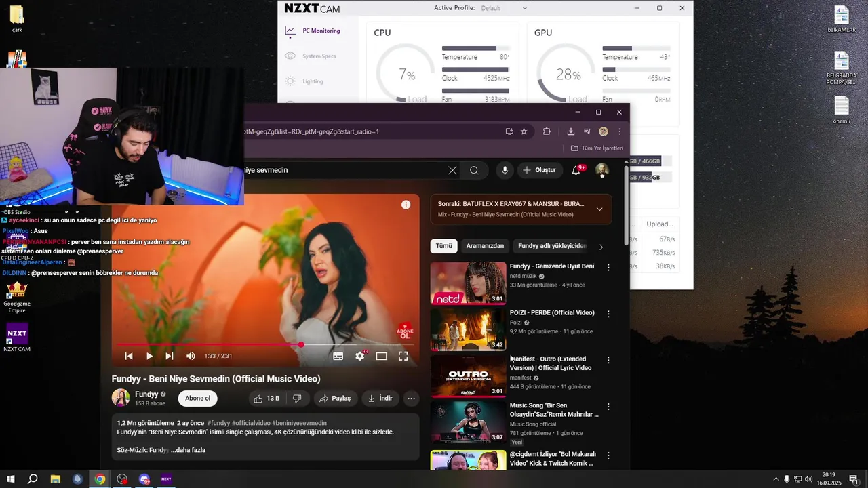Open options for Bir Sen Olsaydın remix
This screenshot has height=488, width=868.
tap(608, 407)
